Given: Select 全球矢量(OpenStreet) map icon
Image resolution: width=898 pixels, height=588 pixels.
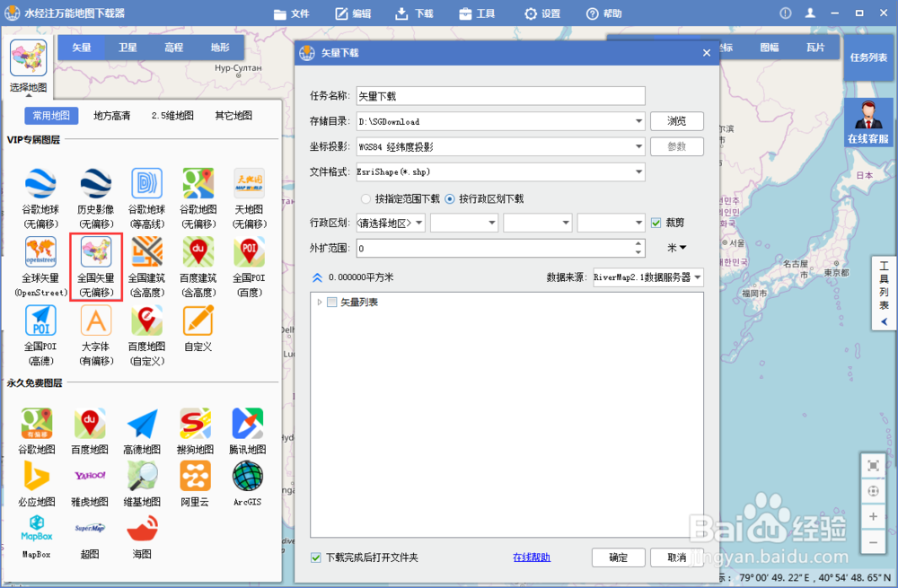Looking at the screenshot, I should point(40,252).
